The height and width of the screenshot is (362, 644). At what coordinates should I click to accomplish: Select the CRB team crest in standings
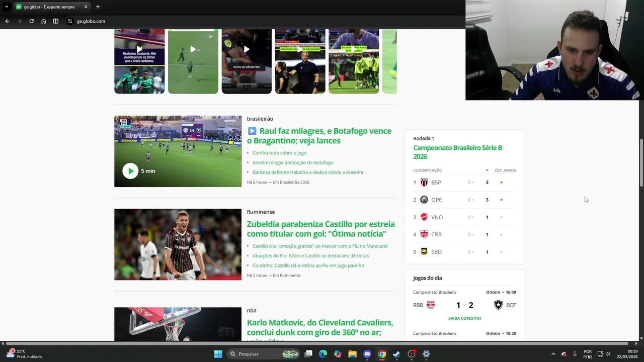point(424,234)
